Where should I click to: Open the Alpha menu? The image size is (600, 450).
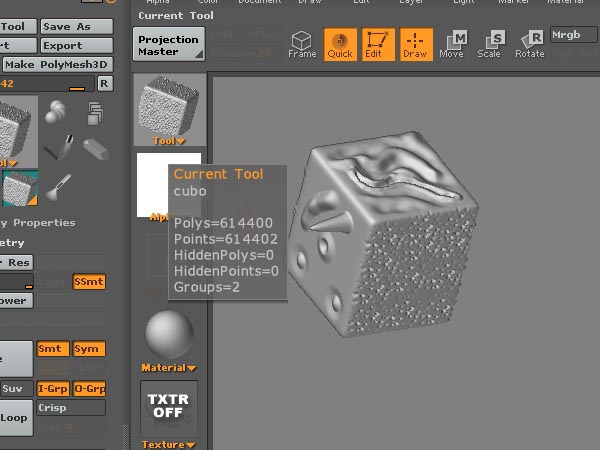tap(158, 2)
